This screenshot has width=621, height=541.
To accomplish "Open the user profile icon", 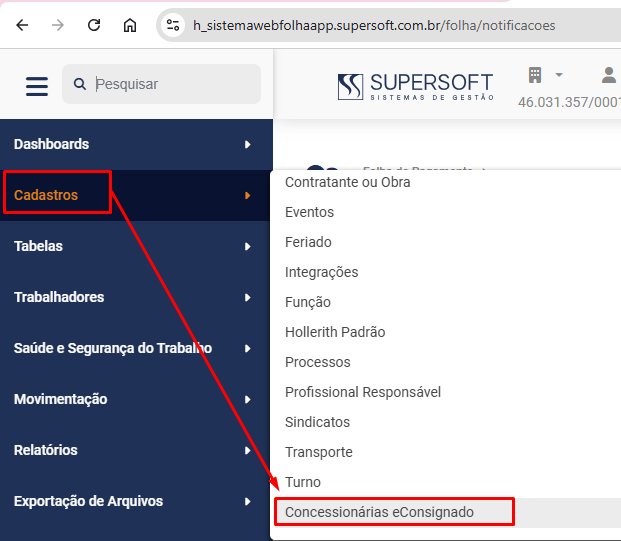I will tap(609, 75).
